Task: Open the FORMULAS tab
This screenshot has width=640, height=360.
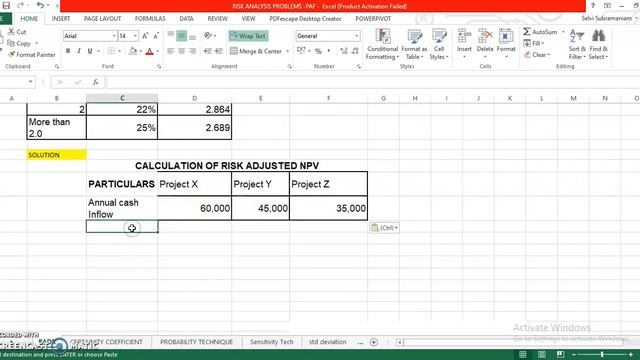Action: point(150,18)
